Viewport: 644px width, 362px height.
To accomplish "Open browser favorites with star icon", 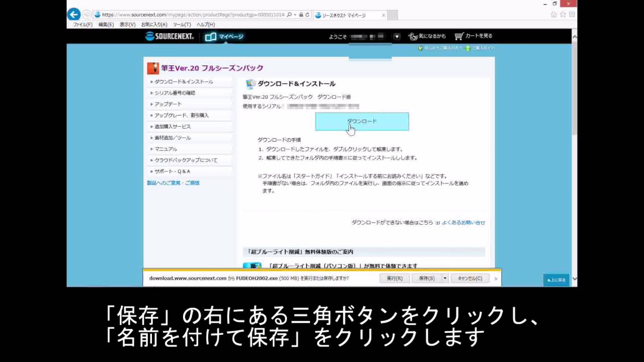I will click(x=562, y=15).
